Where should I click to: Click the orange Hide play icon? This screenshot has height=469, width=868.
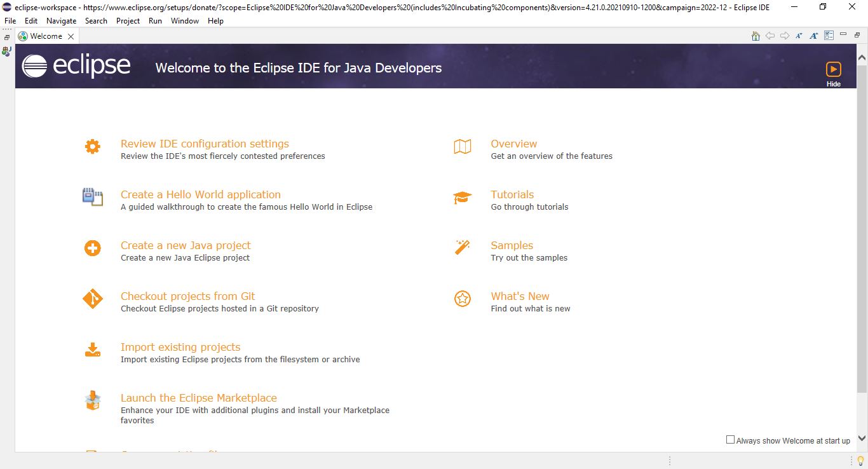click(834, 69)
